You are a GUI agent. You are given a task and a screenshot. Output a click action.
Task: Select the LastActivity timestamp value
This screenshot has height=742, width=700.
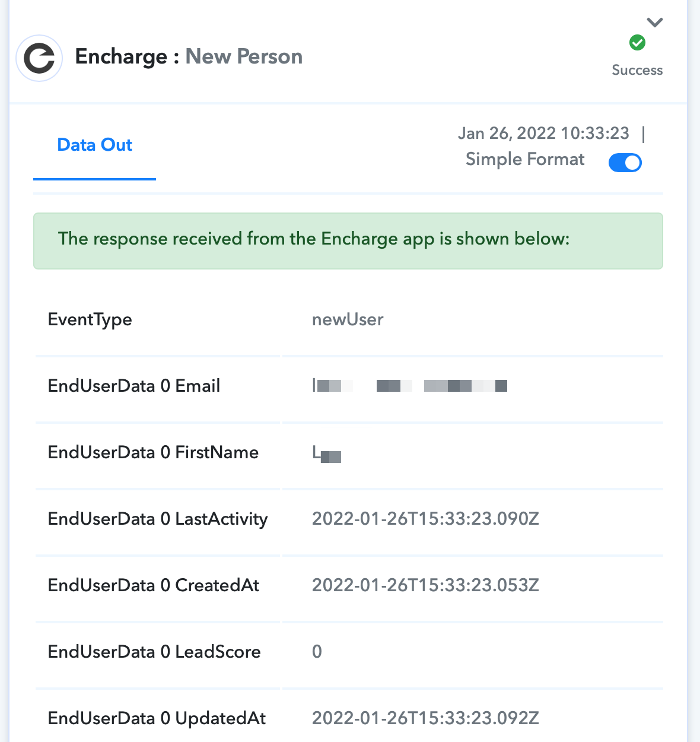point(425,519)
